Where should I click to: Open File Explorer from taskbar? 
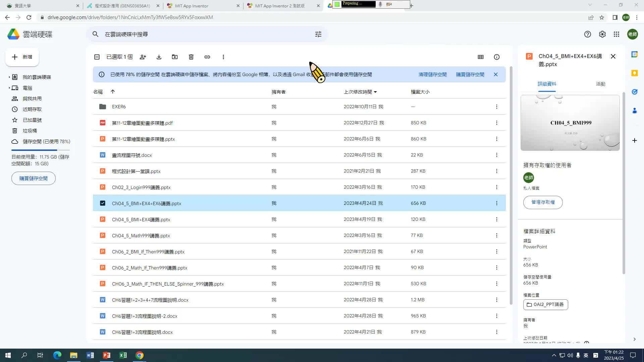[x=74, y=355]
